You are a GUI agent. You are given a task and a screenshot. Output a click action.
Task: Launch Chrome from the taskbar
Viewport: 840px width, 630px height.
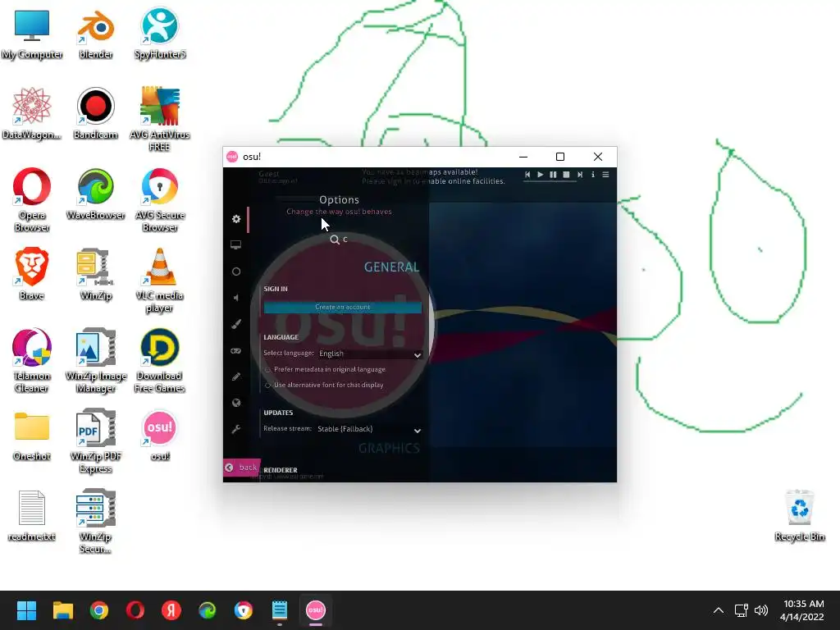tap(99, 610)
